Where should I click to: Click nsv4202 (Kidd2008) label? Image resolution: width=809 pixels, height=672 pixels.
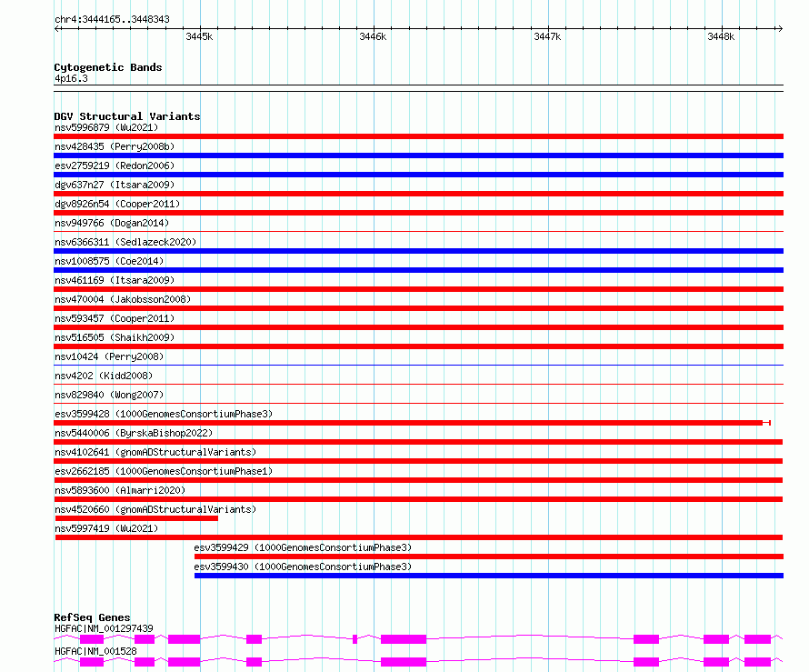(104, 376)
